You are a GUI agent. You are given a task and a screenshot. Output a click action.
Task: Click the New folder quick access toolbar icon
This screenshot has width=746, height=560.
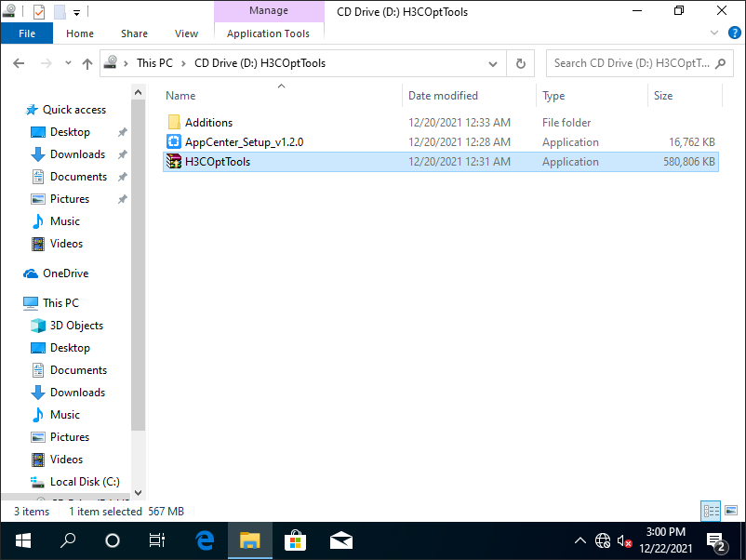tap(60, 11)
